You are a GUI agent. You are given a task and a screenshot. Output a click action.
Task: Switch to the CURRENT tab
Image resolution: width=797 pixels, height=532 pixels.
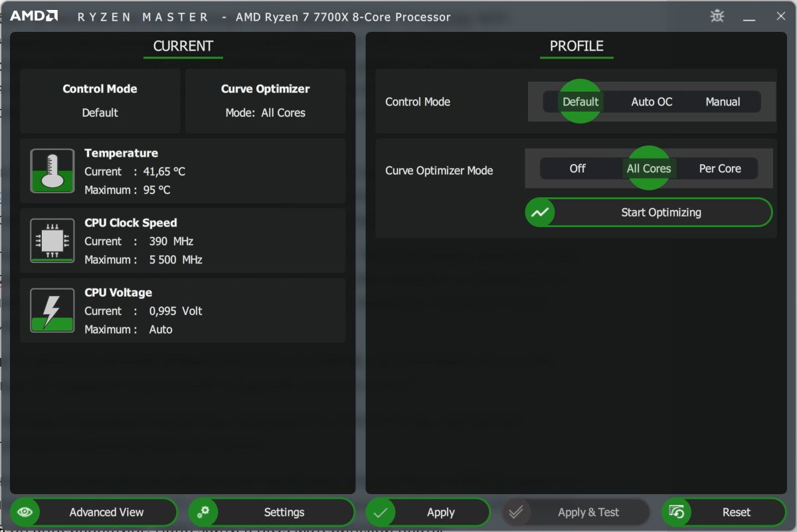pos(183,46)
